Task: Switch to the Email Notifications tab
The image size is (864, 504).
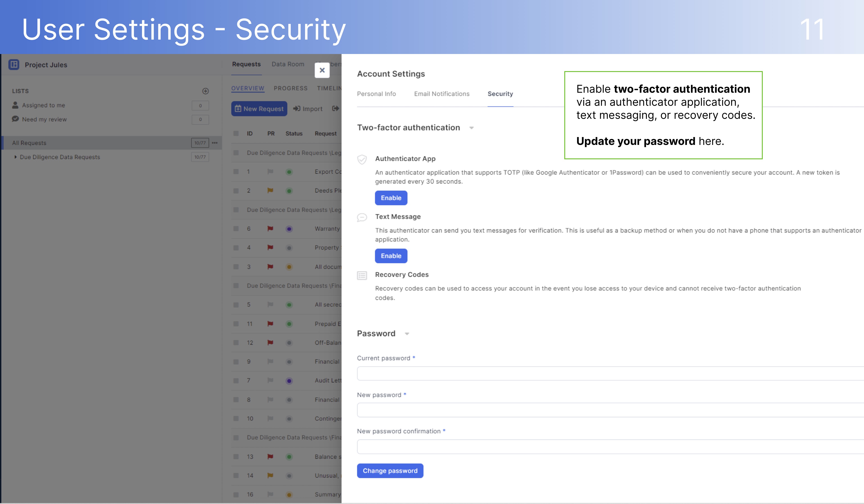Action: (442, 94)
